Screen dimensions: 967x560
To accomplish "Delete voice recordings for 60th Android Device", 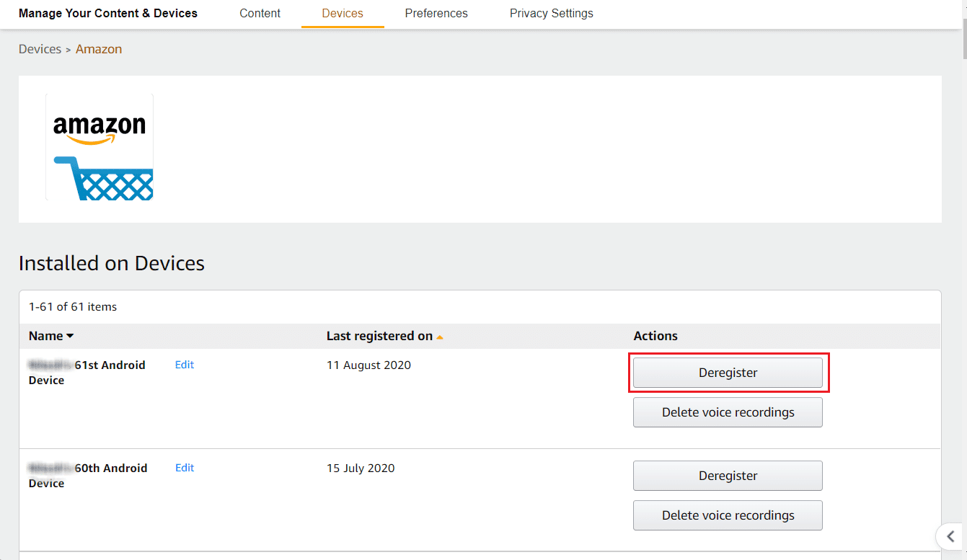I will pos(728,515).
